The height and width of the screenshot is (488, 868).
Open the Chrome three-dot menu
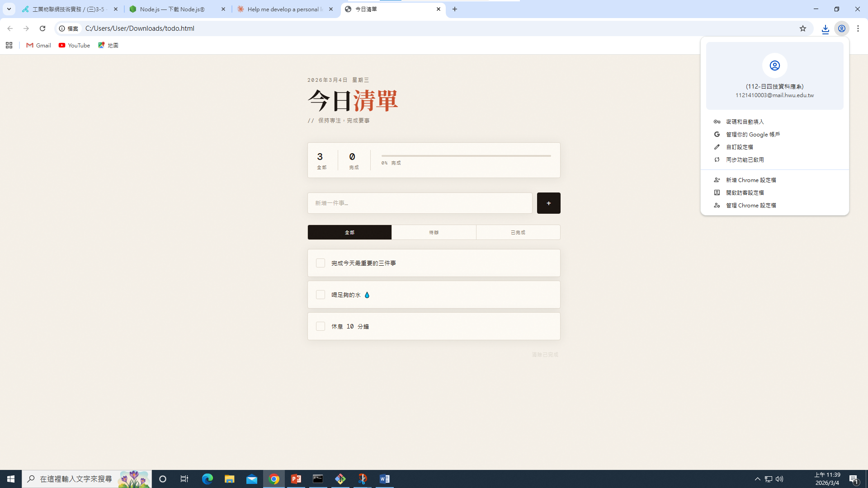[x=858, y=28]
